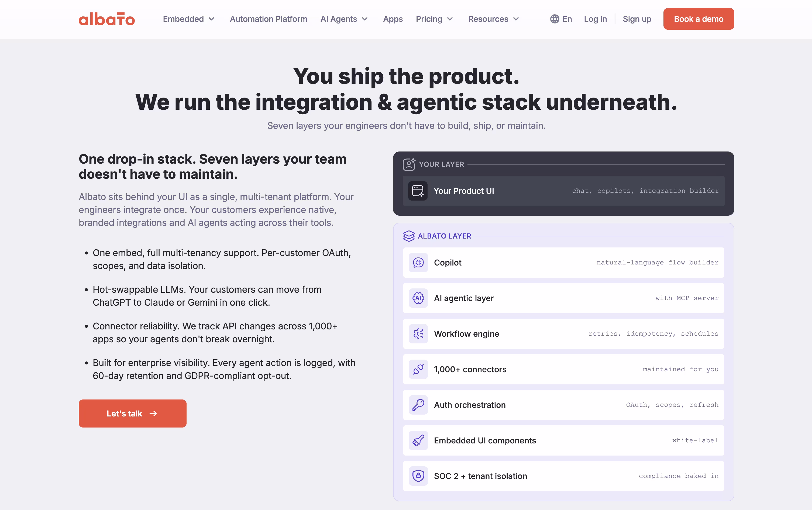Click the 'One embed, full multi-tenancy' bullet
This screenshot has height=510, width=812.
click(x=222, y=259)
